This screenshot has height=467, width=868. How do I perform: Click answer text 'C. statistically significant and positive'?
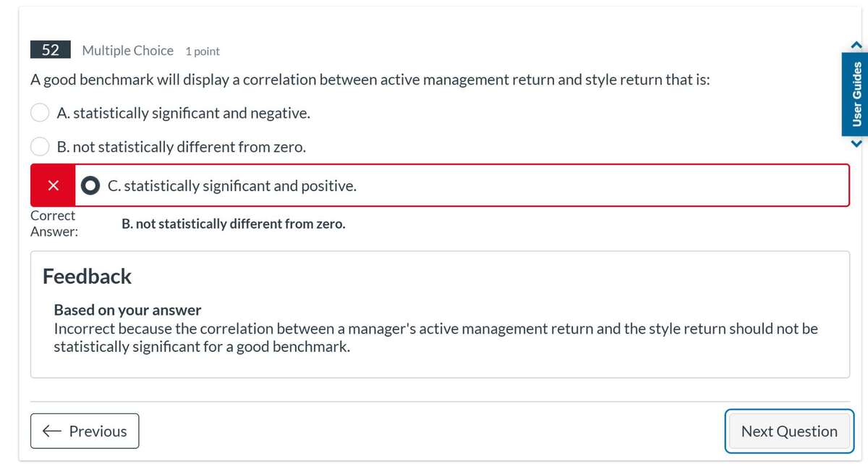231,185
